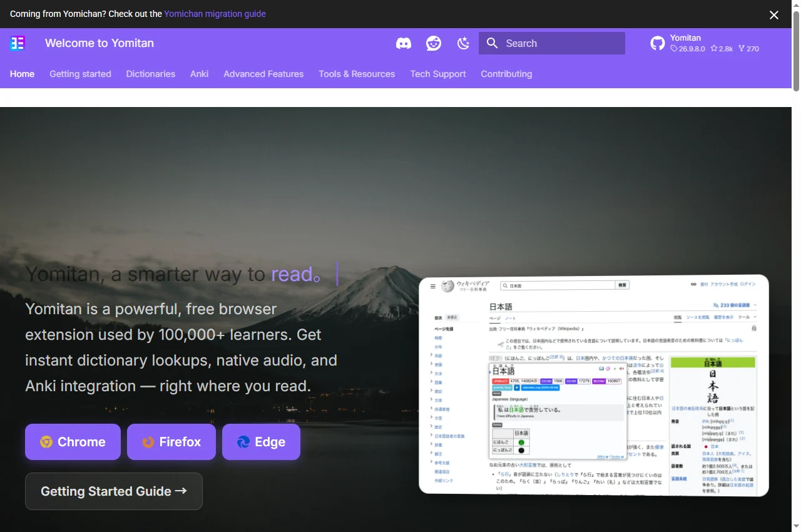The image size is (801, 532).
Task: Click the Wikipedia demo screenshot
Action: point(593,386)
